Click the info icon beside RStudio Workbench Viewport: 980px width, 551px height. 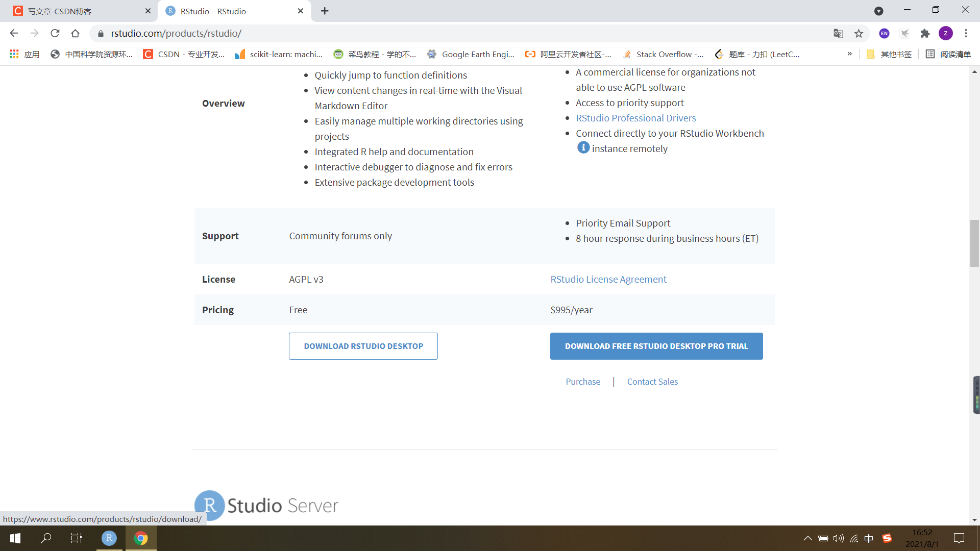(x=583, y=147)
